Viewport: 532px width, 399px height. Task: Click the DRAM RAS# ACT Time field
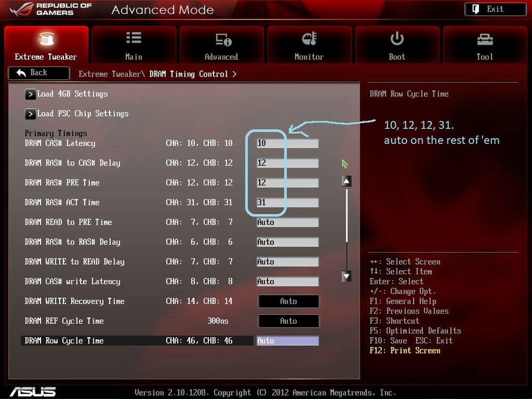click(x=288, y=202)
